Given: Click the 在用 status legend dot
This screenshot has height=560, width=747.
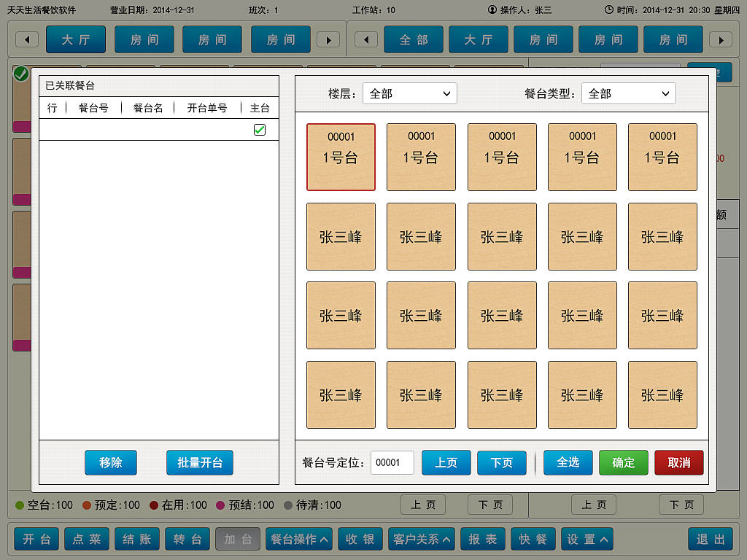Looking at the screenshot, I should (154, 505).
